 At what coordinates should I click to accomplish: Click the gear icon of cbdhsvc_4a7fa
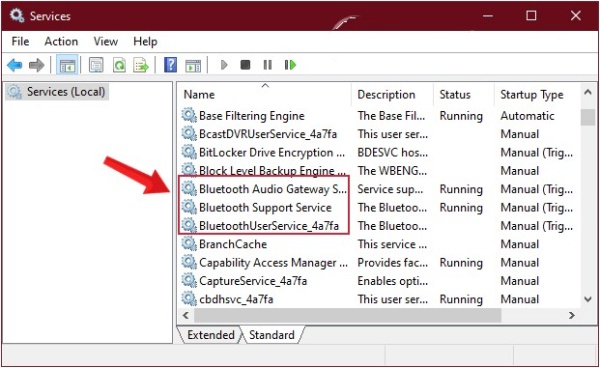coord(189,298)
